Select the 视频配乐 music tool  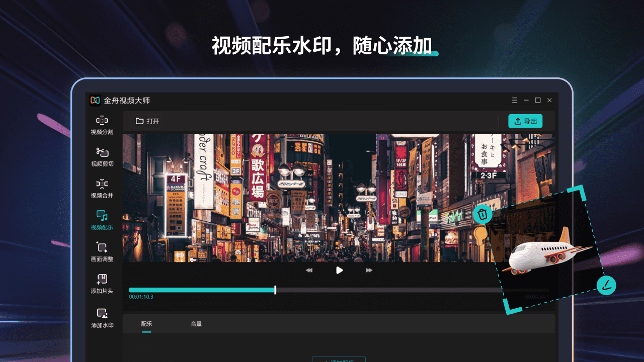[x=102, y=220]
